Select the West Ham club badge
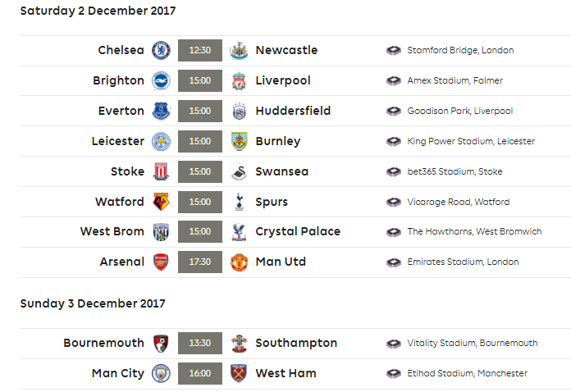Screen dimensions: 571x392 pos(240,373)
